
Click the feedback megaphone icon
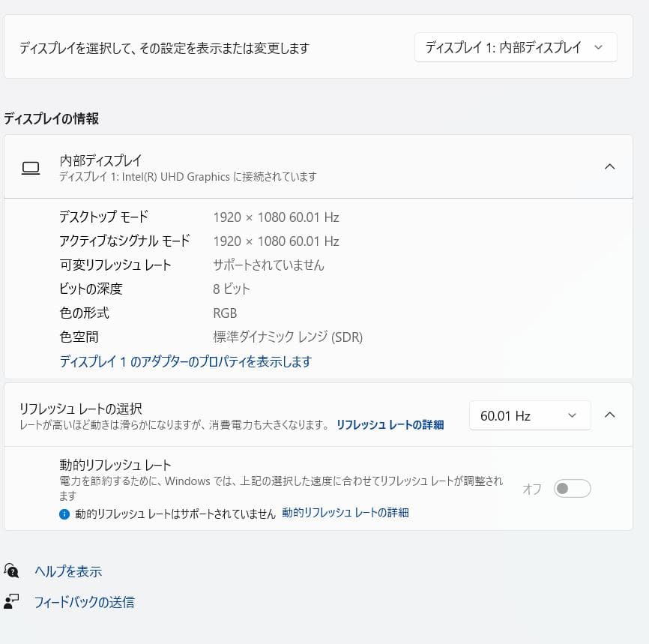(x=13, y=601)
